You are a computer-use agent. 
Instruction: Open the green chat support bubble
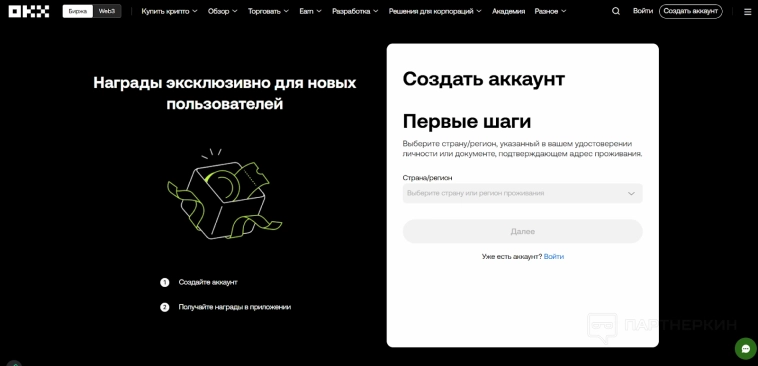click(745, 348)
